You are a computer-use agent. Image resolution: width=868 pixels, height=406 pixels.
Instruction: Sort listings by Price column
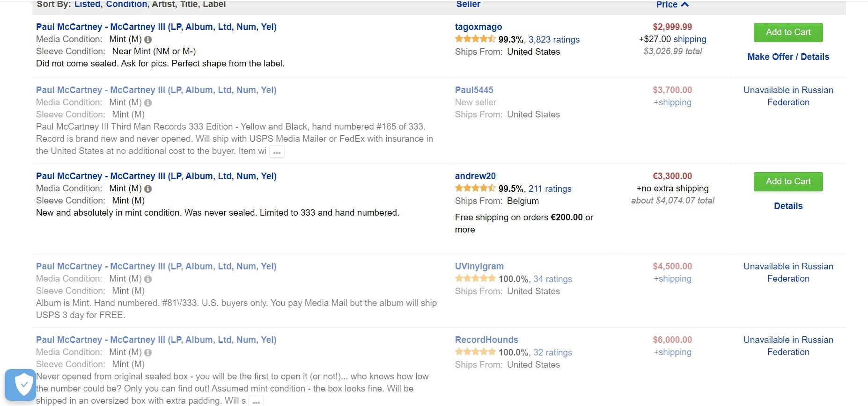(667, 4)
